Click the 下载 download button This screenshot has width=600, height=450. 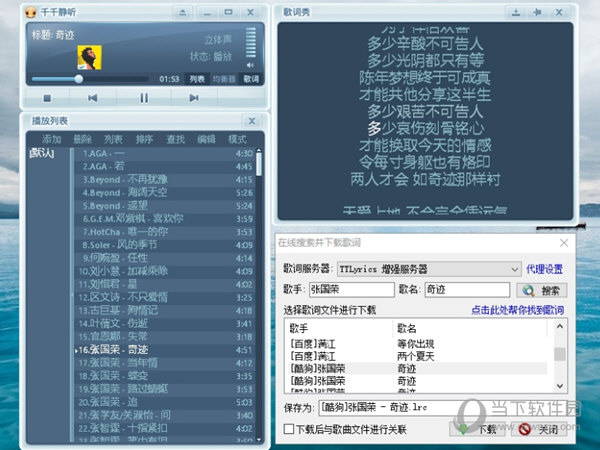(480, 430)
